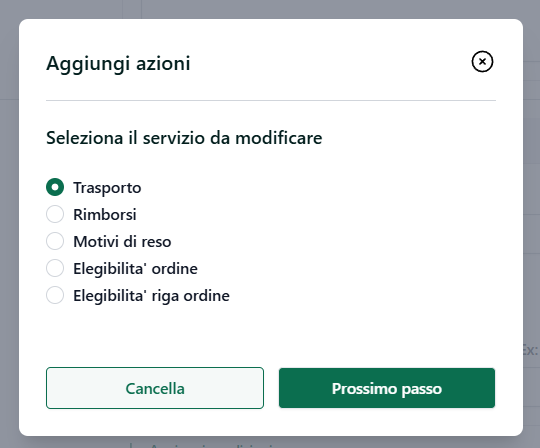This screenshot has width=540, height=448.
Task: Click the Elegibilita' riga ordine label text
Action: [x=151, y=296]
